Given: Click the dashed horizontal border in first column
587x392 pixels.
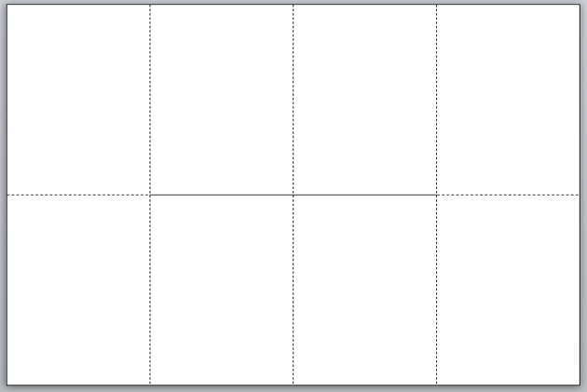Looking at the screenshot, I should tap(78, 195).
